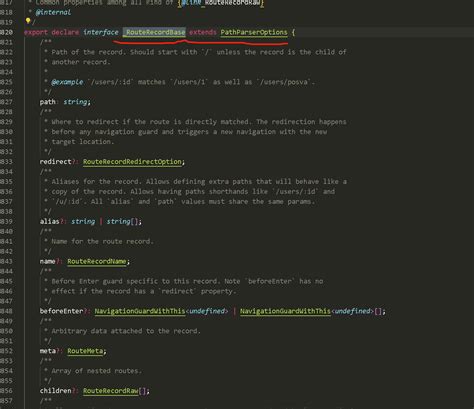Click the 'export' keyword
Viewport: 474px width, 409px height.
click(36, 32)
